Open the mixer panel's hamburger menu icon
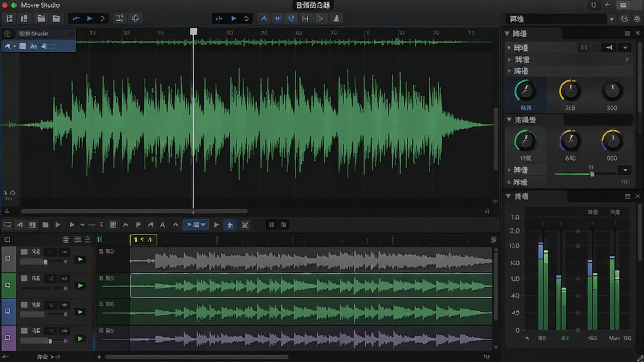Image resolution: width=644 pixels, height=362 pixels. (x=627, y=196)
